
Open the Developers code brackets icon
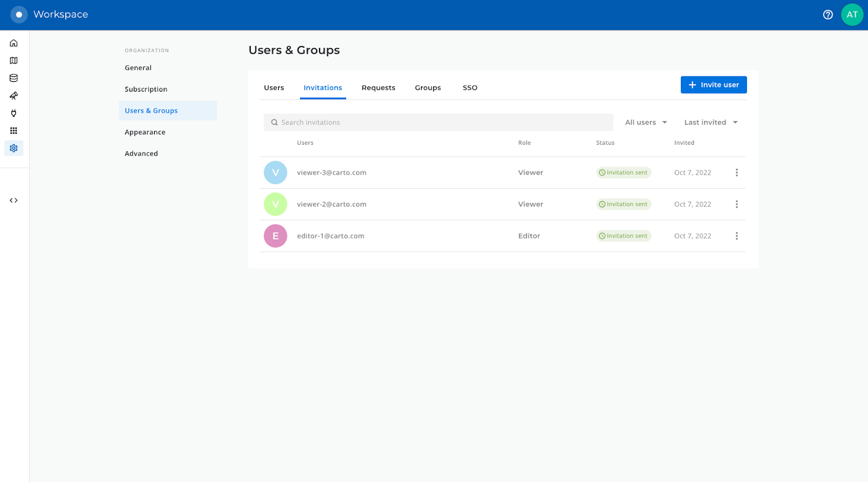point(14,201)
